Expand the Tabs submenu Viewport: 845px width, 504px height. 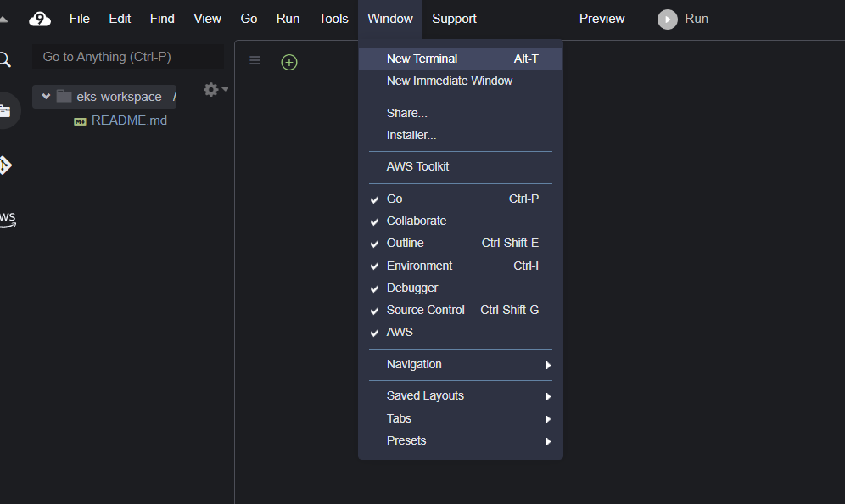point(460,418)
